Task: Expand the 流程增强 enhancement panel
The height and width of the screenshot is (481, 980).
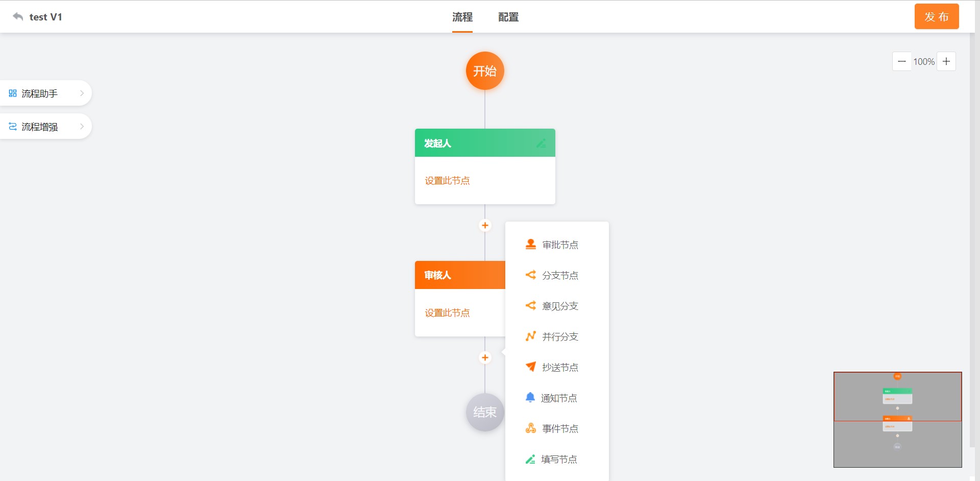Action: 39,126
